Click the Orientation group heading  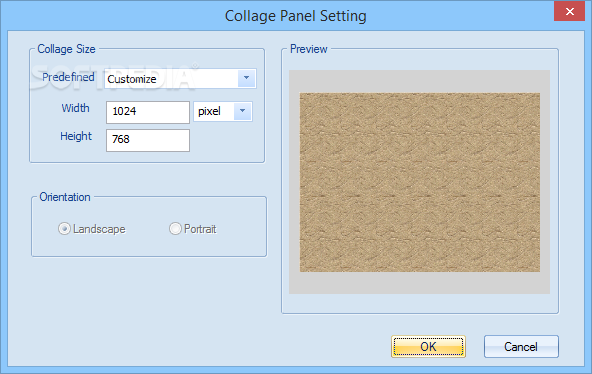click(x=65, y=197)
